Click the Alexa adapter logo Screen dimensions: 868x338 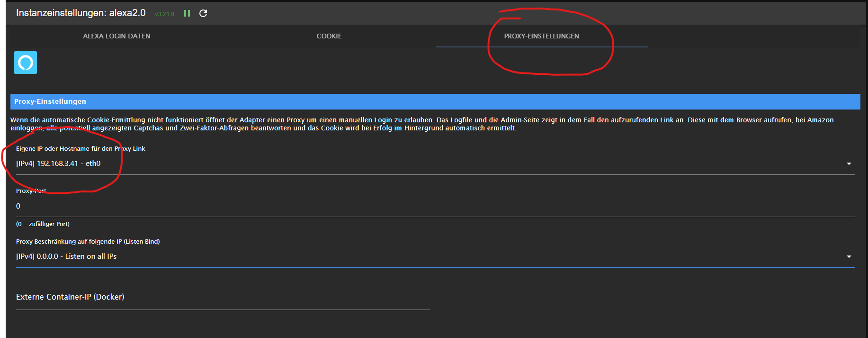[x=26, y=63]
